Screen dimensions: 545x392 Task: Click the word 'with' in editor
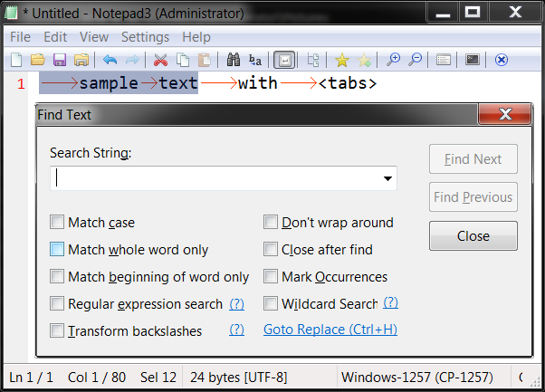pos(257,83)
